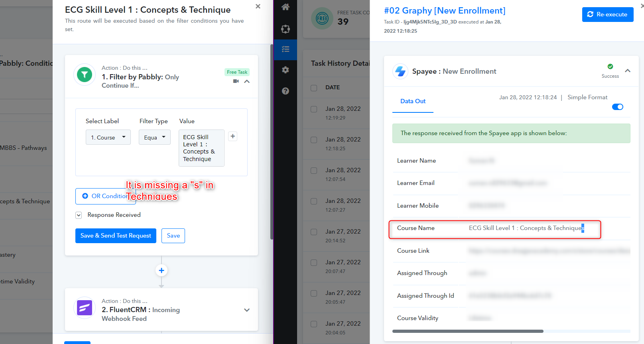Click the Re-execute button
644x344 pixels.
tap(608, 14)
